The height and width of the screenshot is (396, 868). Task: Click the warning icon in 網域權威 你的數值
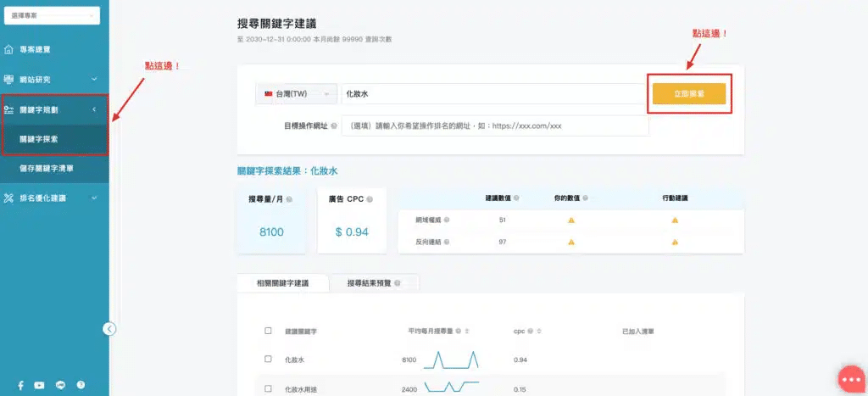[x=571, y=220]
